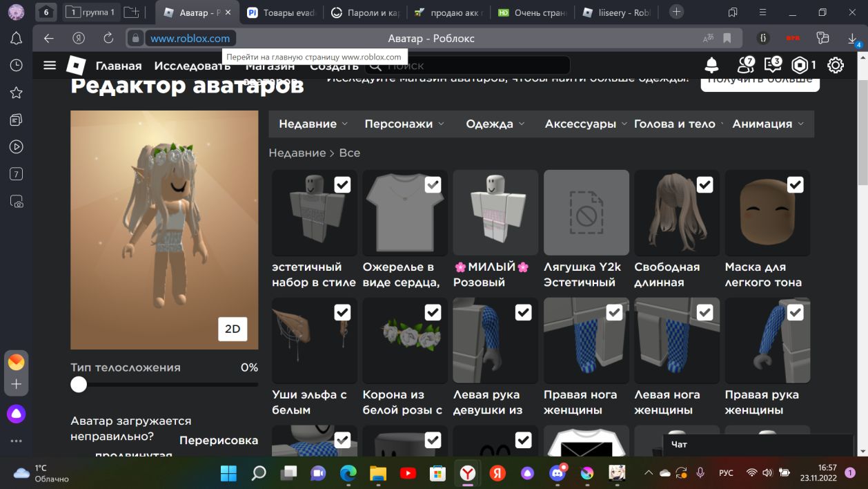Uncheck the 'Корона из белой розы' item

(433, 312)
